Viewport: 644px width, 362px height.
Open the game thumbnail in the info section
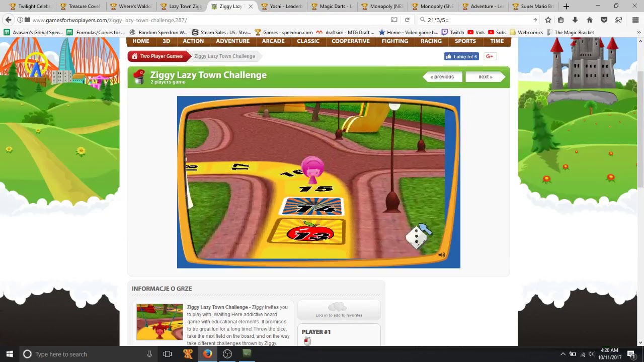(x=159, y=322)
